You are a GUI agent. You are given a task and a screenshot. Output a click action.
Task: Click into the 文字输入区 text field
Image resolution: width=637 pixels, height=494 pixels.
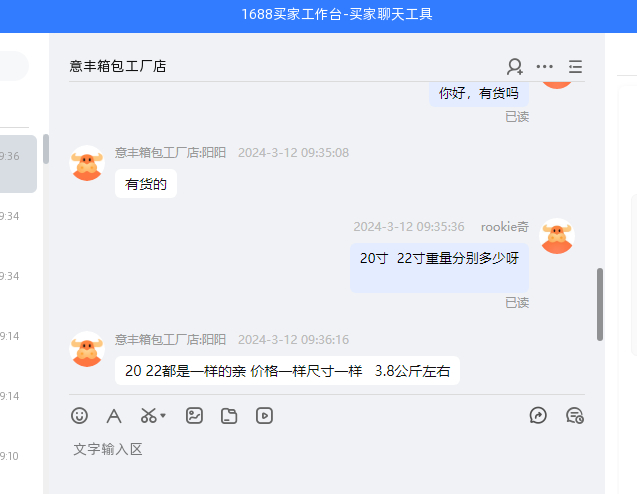pos(327,463)
